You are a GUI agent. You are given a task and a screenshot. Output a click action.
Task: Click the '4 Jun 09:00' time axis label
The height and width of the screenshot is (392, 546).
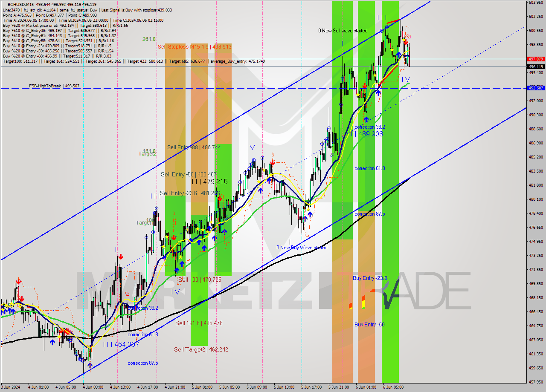point(93,387)
